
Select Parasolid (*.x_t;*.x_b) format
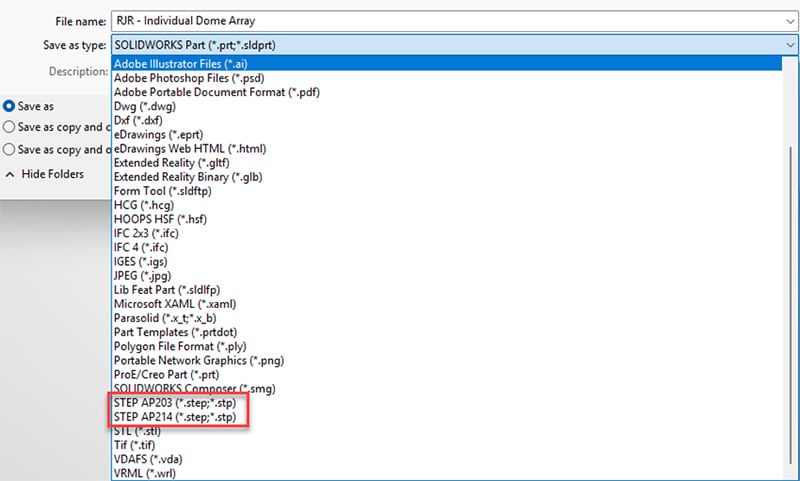click(446, 318)
